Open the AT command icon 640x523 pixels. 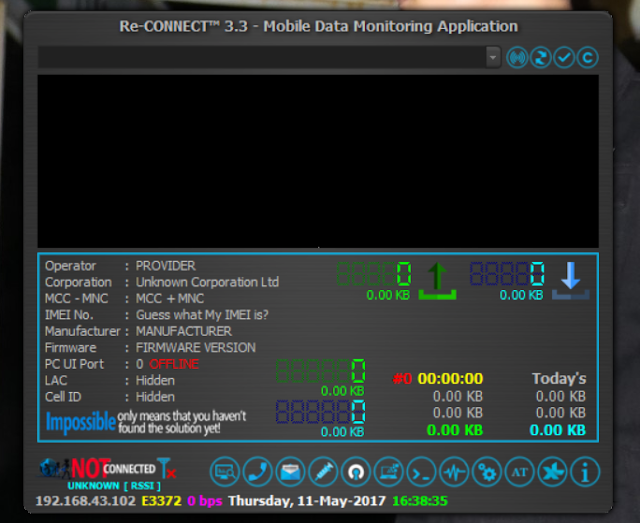pos(520,472)
